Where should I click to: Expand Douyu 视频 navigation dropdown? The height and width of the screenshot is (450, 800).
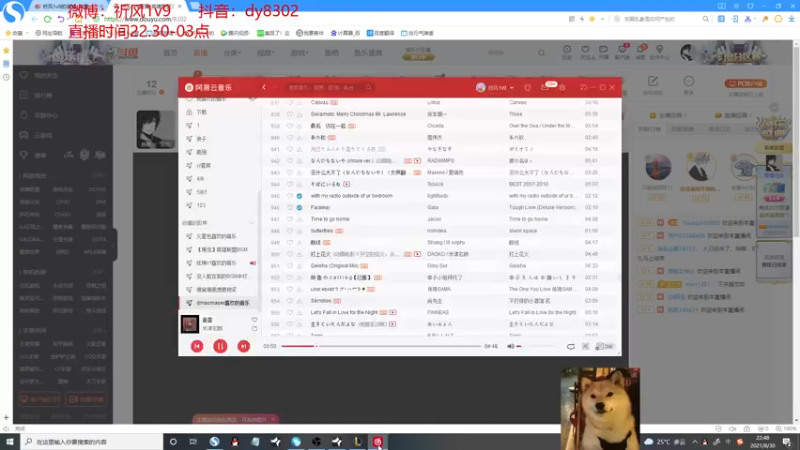tap(265, 53)
